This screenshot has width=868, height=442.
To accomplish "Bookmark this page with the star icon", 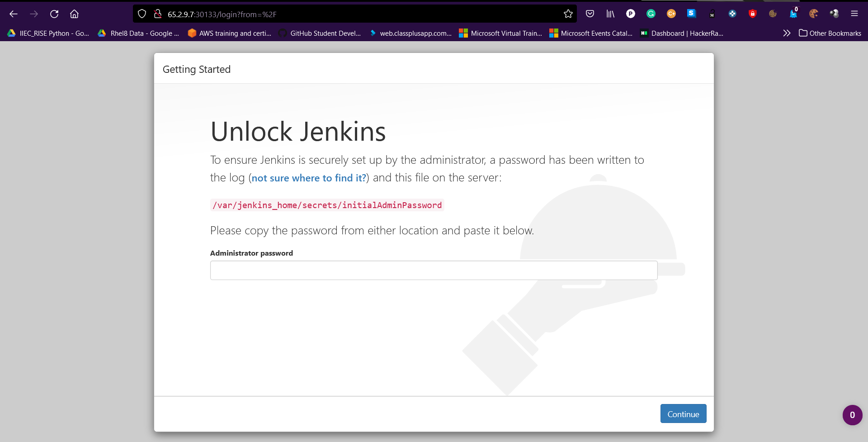I will [x=568, y=14].
